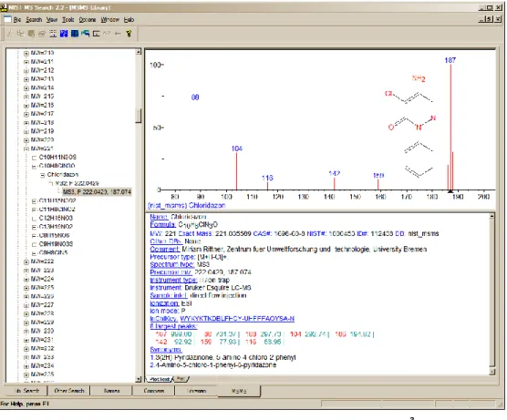Click the (nist_msms) Chloridazon plot caption
The height and width of the screenshot is (420, 507).
pyautogui.click(x=187, y=206)
